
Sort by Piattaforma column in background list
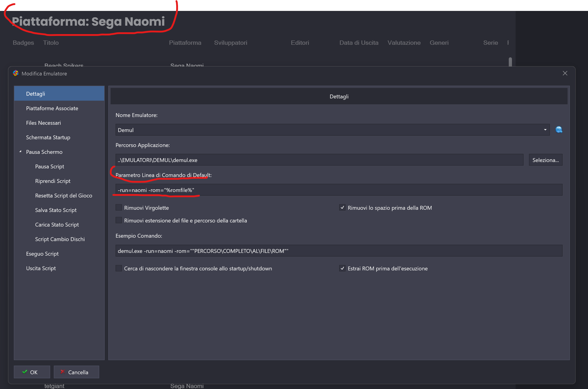pos(185,43)
